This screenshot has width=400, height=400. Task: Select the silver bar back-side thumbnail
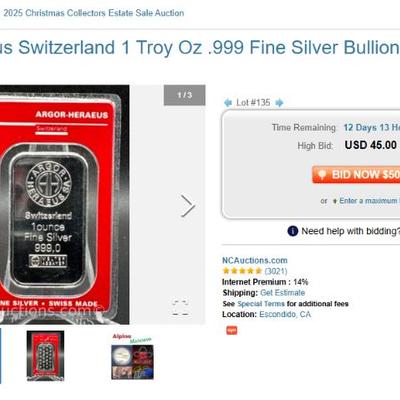point(45,356)
